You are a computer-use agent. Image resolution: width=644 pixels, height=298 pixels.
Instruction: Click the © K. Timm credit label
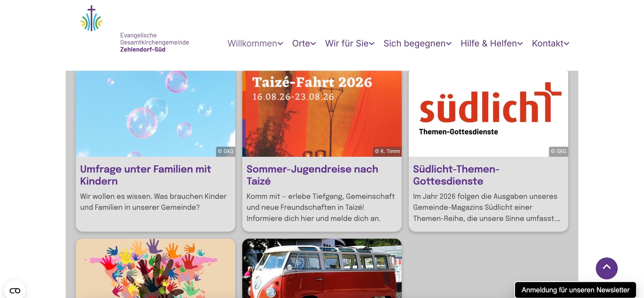click(387, 152)
